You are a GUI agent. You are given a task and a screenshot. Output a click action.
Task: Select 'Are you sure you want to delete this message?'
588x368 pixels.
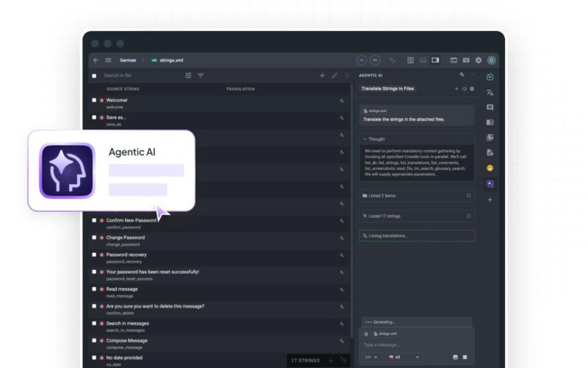[155, 306]
